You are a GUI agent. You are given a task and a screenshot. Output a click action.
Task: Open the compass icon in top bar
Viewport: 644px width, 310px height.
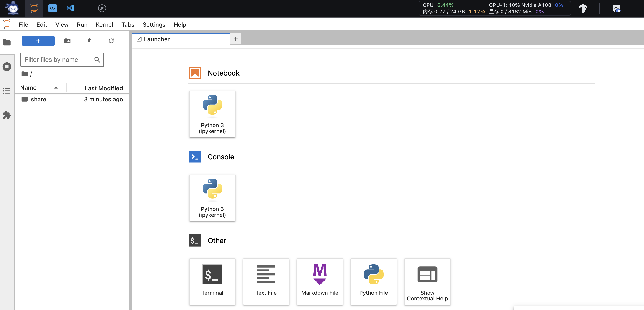point(102,8)
